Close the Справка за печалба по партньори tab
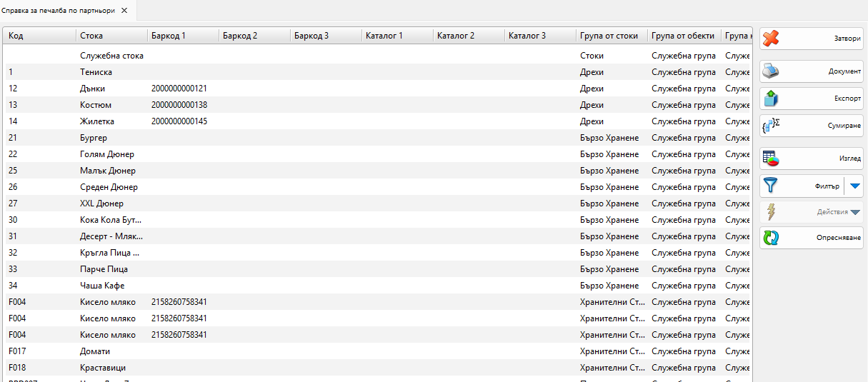The width and height of the screenshot is (868, 382). click(x=124, y=11)
